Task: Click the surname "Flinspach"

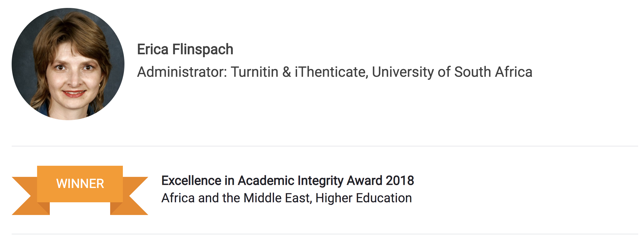Action: tap(203, 50)
